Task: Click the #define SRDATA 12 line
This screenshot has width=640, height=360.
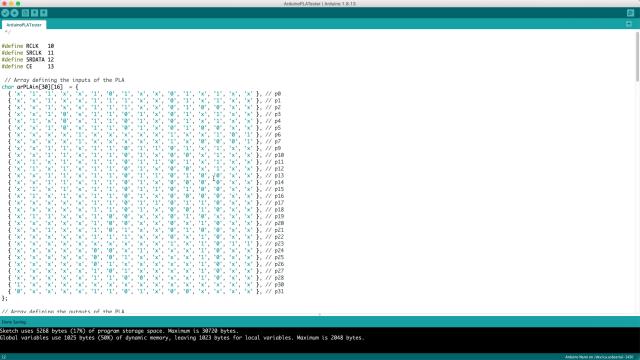Action: click(x=28, y=60)
